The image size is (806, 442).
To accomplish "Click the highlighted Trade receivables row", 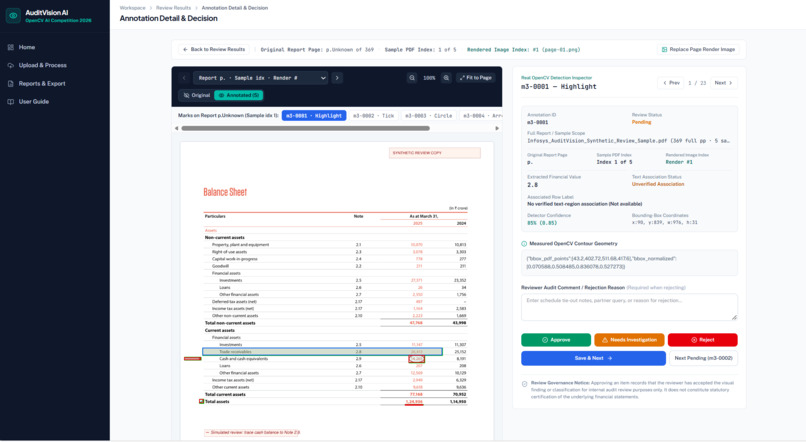I will pyautogui.click(x=322, y=352).
